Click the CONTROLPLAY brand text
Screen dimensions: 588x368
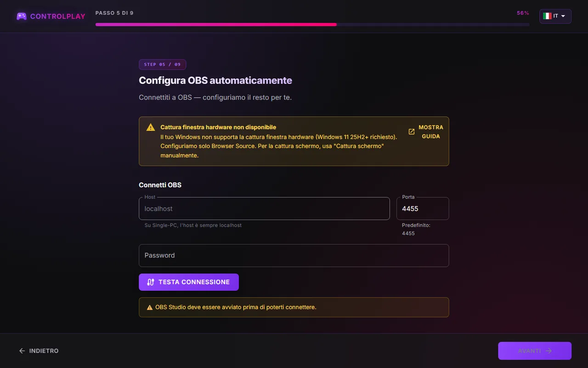click(x=58, y=17)
